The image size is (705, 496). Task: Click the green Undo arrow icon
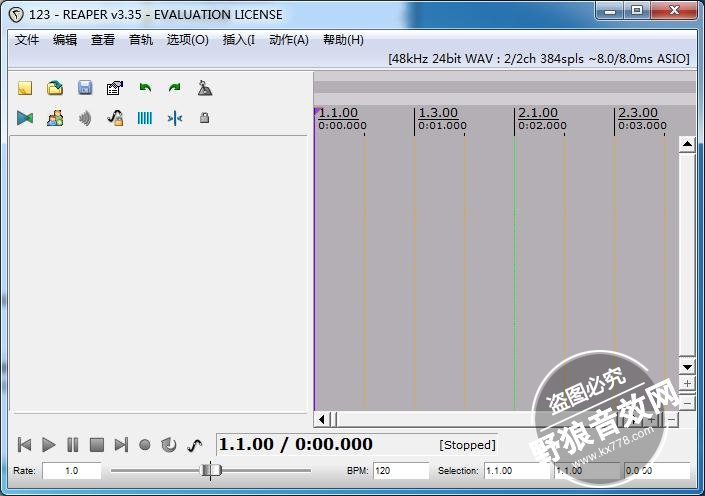click(x=145, y=88)
